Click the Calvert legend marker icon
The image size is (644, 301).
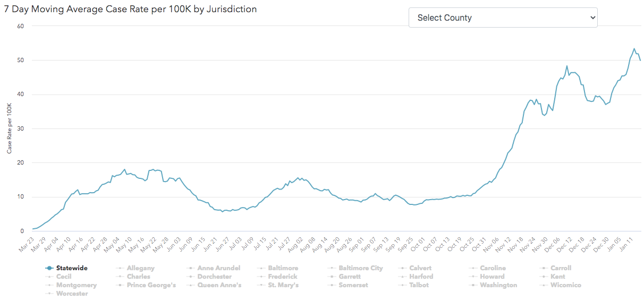pos(403,268)
